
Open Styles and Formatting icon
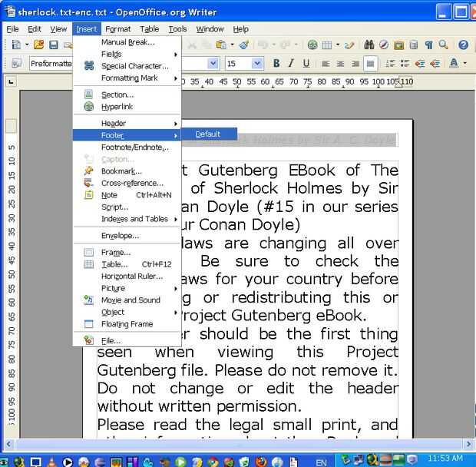16,64
